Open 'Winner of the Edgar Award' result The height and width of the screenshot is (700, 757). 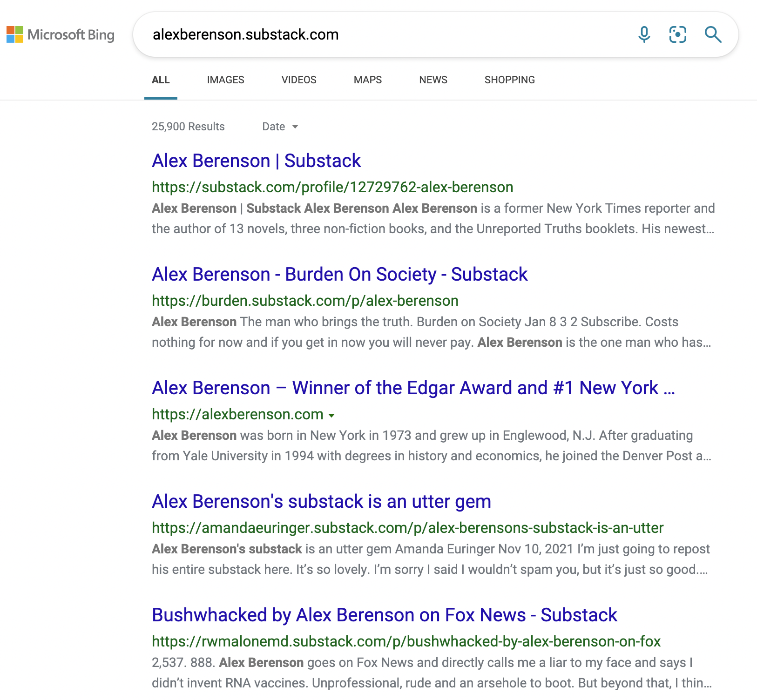(x=413, y=388)
